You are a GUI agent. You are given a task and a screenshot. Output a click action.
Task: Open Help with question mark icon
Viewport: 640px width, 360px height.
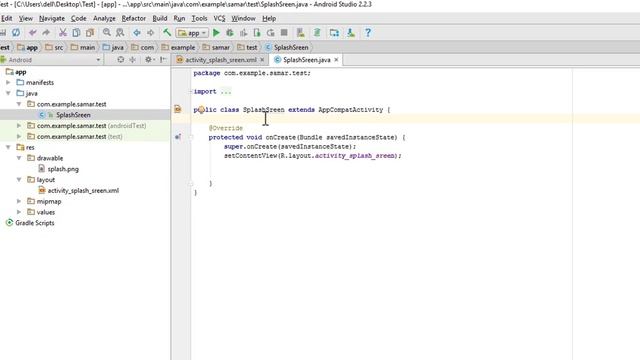coord(368,33)
